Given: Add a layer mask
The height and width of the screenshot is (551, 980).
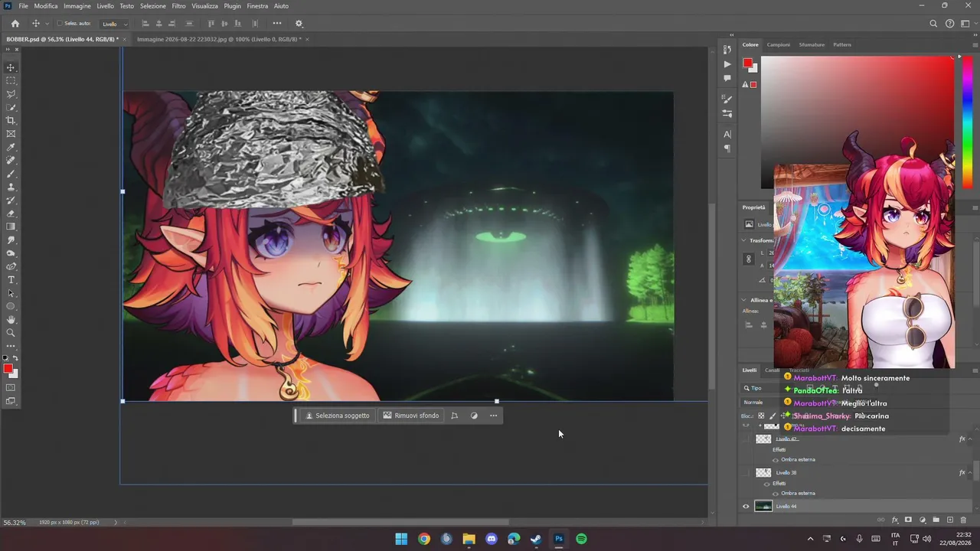Looking at the screenshot, I should coord(908,520).
